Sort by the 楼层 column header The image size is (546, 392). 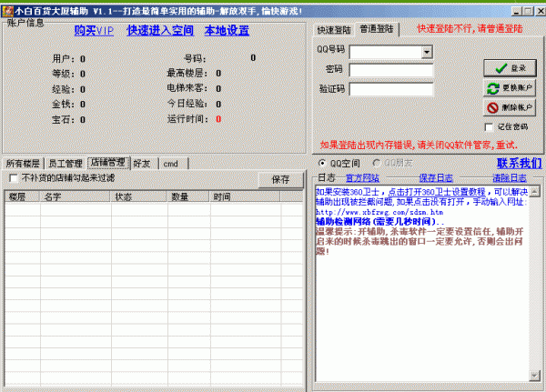(x=22, y=197)
